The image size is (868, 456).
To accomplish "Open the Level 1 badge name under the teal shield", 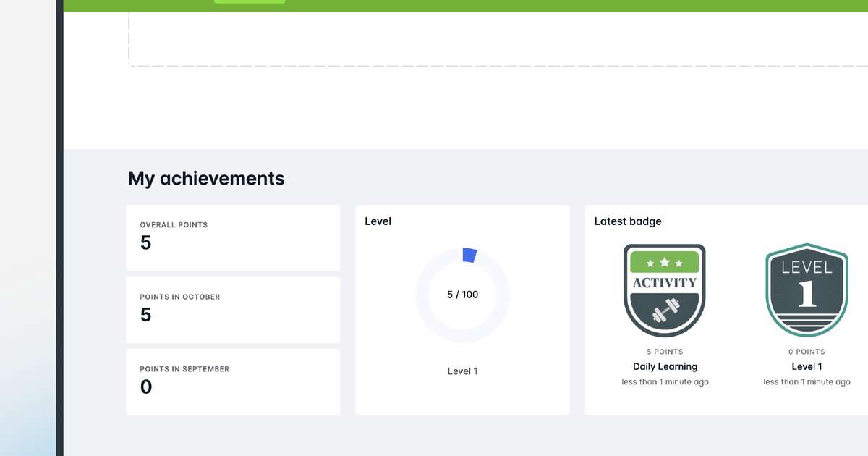I will [x=807, y=366].
